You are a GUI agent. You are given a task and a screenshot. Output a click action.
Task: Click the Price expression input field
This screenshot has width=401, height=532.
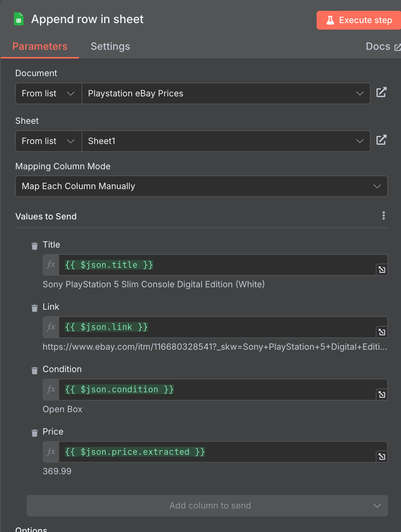pyautogui.click(x=216, y=452)
